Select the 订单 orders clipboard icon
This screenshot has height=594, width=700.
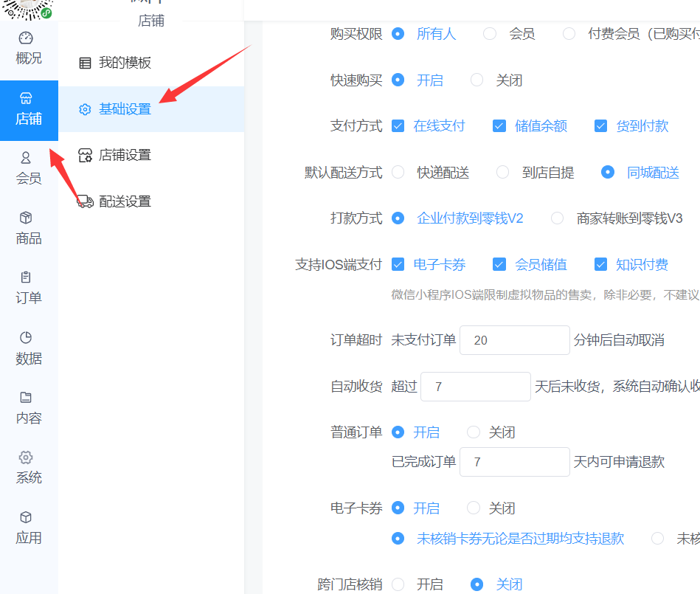(x=26, y=277)
